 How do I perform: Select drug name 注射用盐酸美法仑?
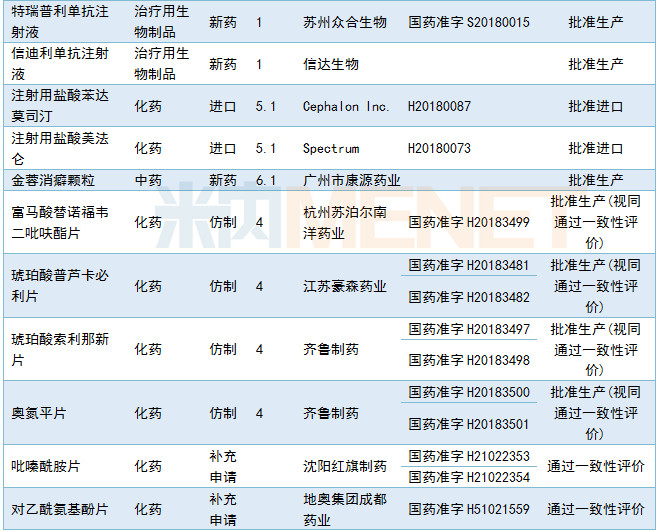click(x=60, y=148)
